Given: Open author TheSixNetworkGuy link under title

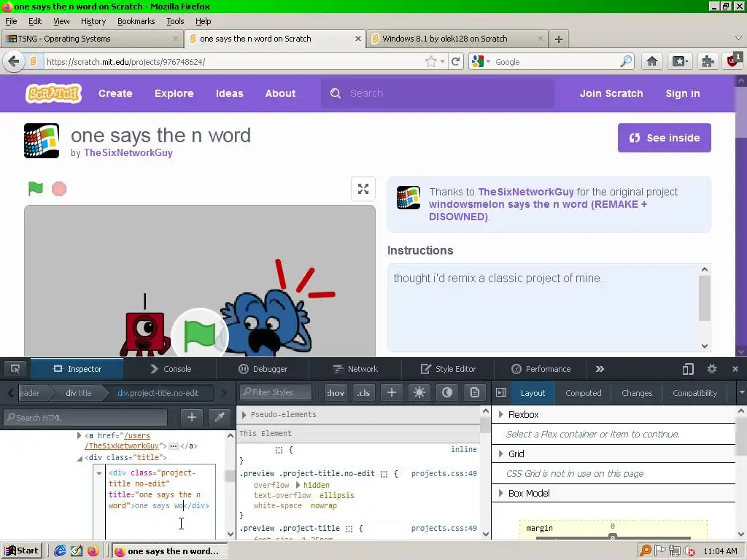Looking at the screenshot, I should click(128, 153).
